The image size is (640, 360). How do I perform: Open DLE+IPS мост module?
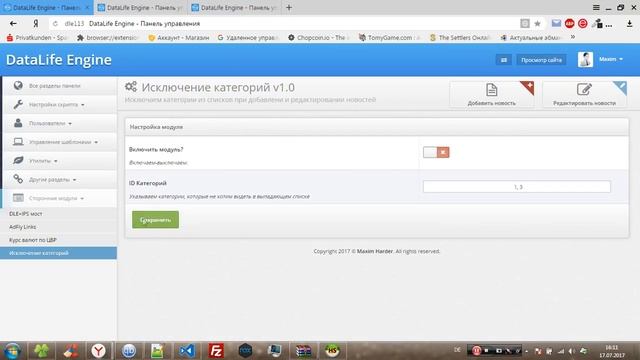click(26, 214)
